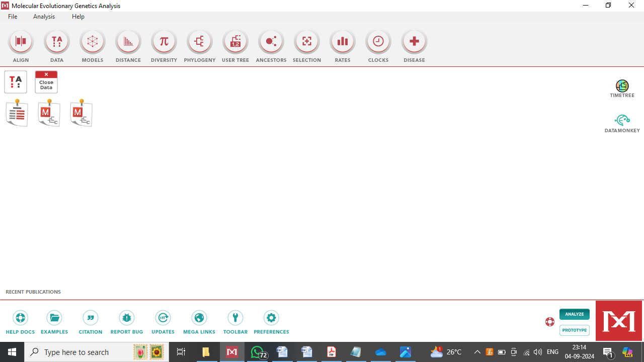Open the Examples folder
This screenshot has width=644, height=362.
tap(54, 322)
